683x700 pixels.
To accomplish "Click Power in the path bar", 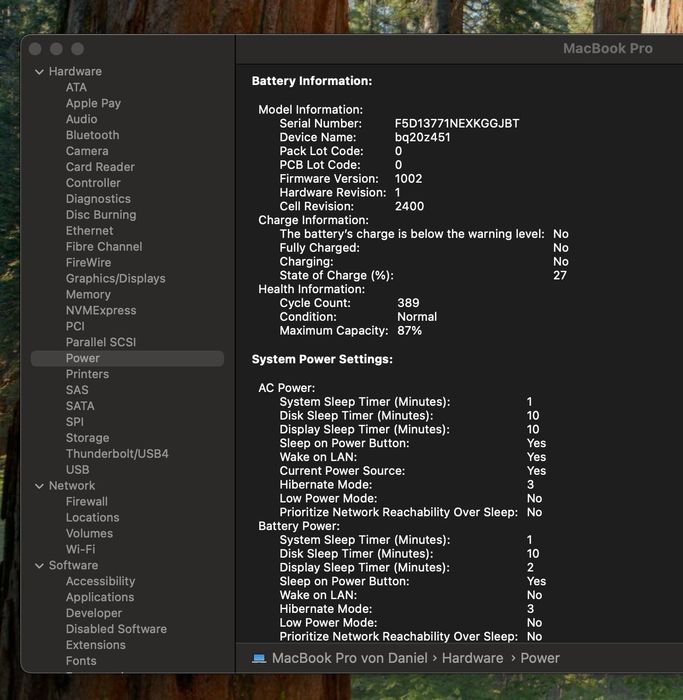I will 540,658.
